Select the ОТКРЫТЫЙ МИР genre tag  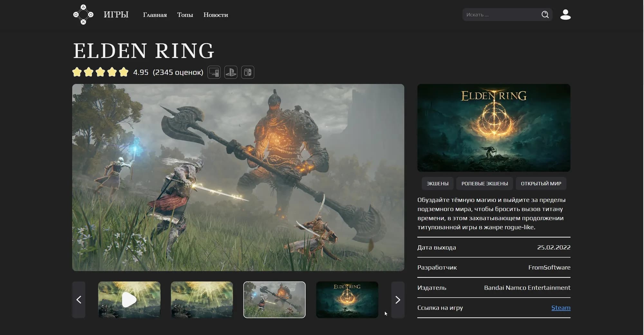(541, 184)
